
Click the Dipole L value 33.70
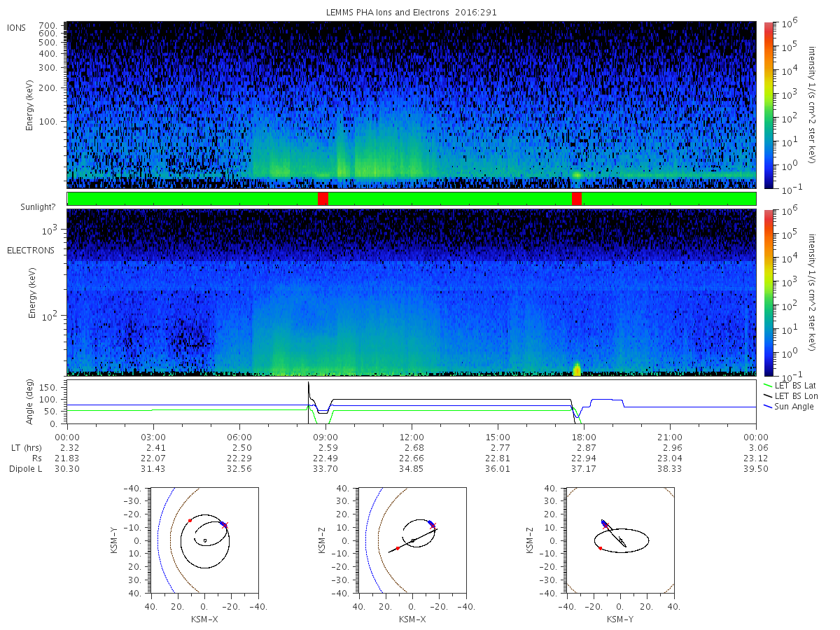pos(325,468)
